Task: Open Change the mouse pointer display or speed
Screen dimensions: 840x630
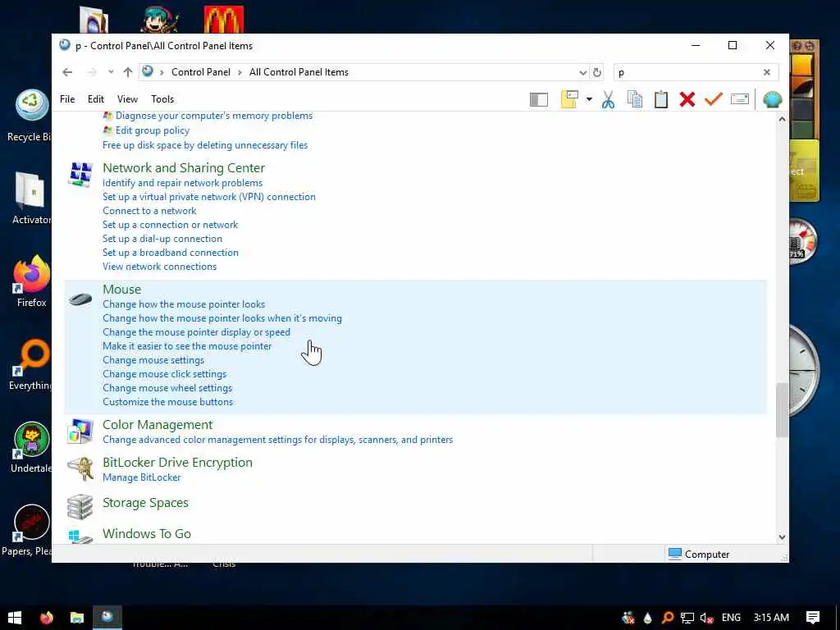Action: point(197,332)
